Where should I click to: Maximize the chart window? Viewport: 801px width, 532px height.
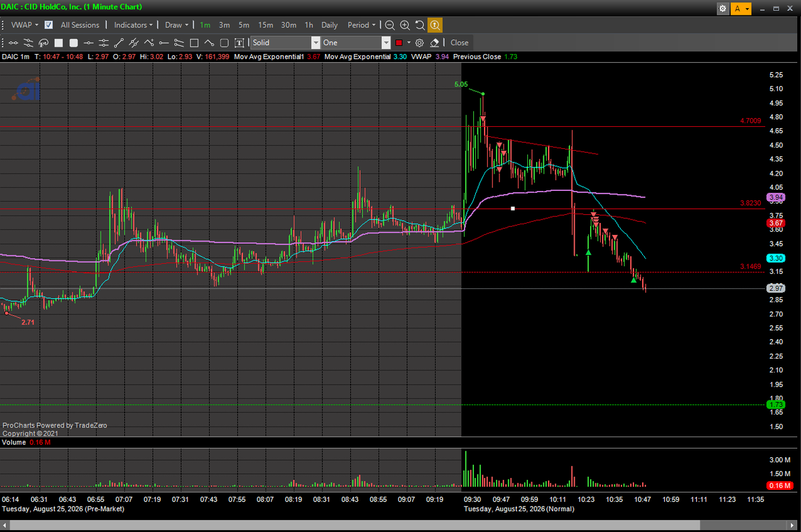[776, 9]
